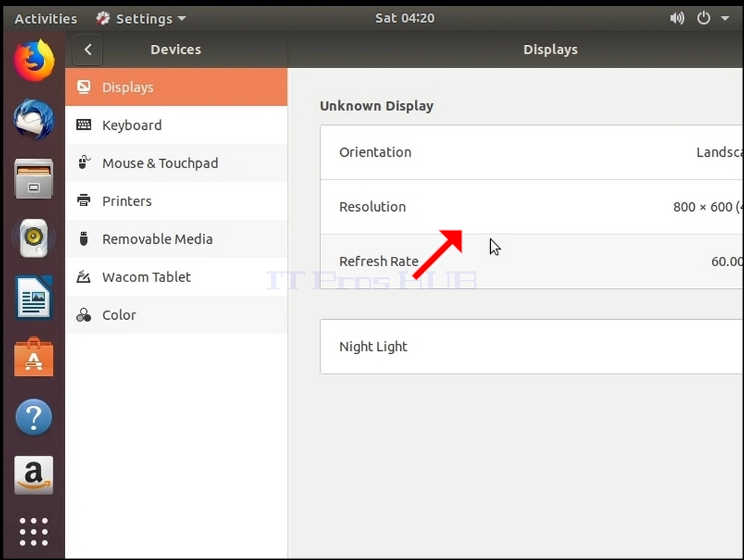744x560 pixels.
Task: Go back using the Devices back arrow
Action: click(x=87, y=49)
